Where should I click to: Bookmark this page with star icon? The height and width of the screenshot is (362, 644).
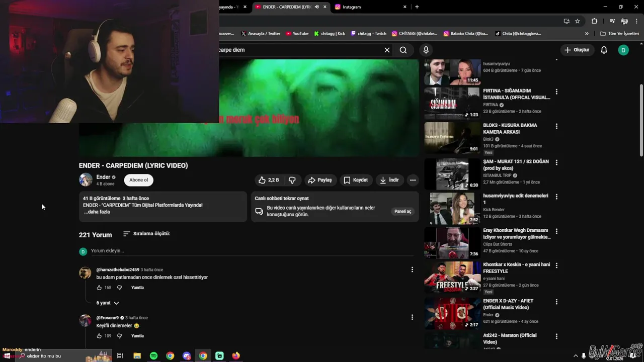click(x=578, y=21)
